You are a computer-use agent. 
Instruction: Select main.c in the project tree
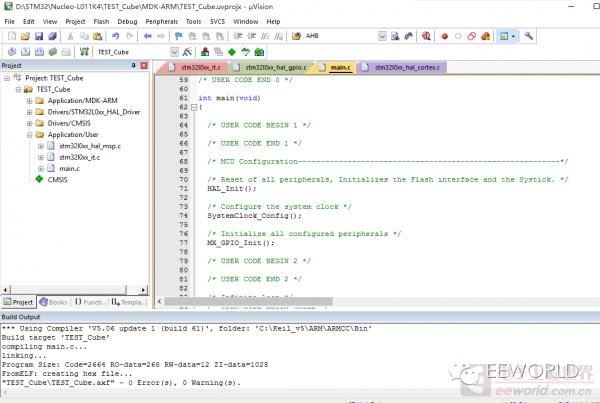coord(71,168)
